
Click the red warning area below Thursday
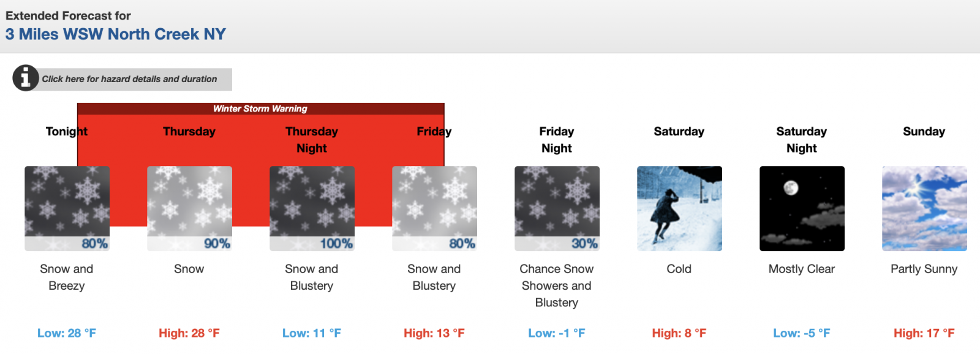189,153
